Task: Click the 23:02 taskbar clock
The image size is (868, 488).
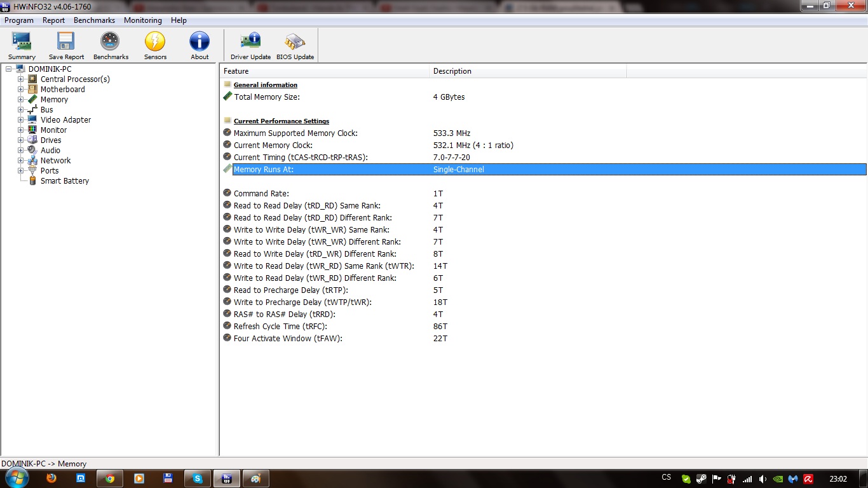Action: point(838,479)
